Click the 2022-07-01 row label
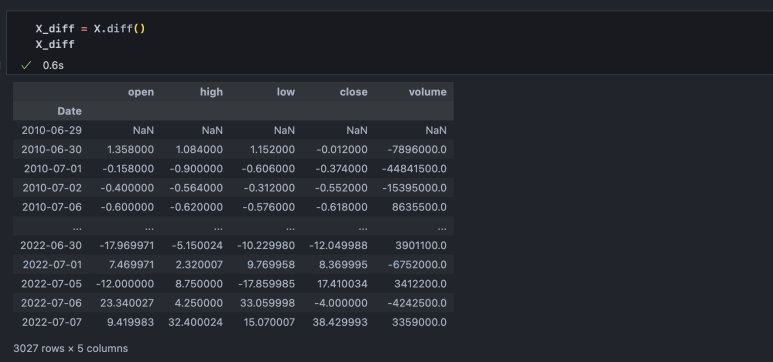This screenshot has height=362, width=773. tap(52, 264)
